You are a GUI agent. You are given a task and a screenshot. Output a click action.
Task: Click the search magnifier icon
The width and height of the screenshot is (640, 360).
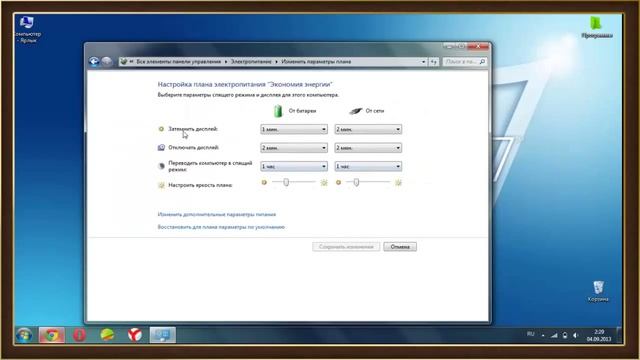(x=482, y=62)
